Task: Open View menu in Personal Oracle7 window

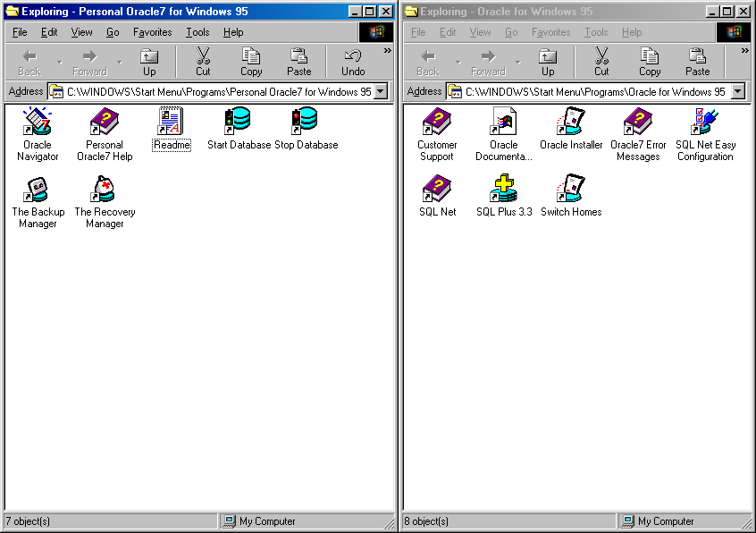Action: [x=81, y=32]
